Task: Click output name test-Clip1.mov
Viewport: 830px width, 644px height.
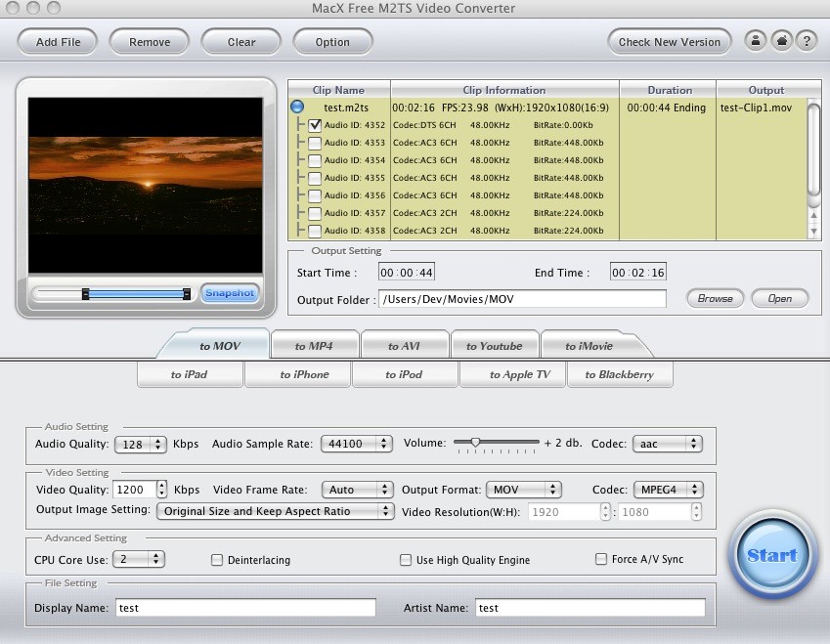Action: 756,107
